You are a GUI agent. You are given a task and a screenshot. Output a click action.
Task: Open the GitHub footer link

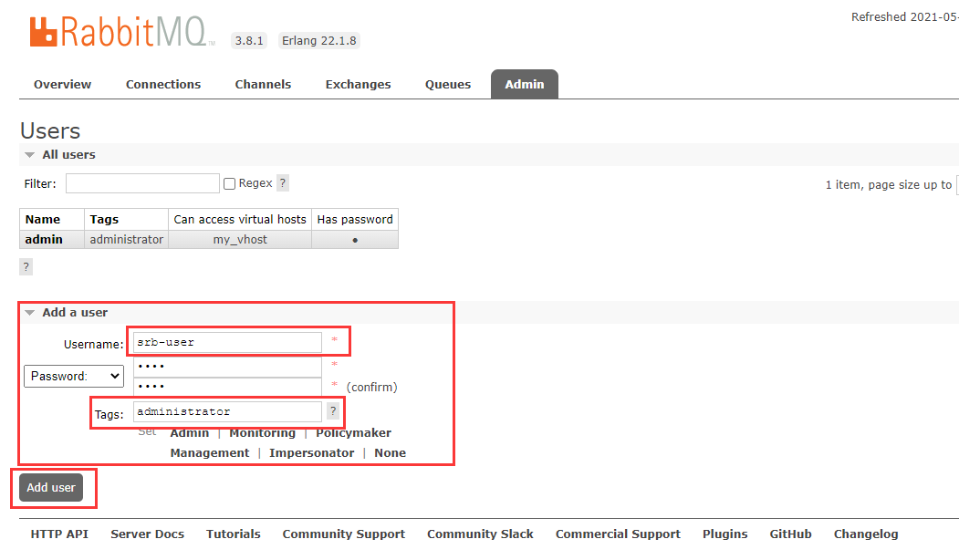click(790, 534)
